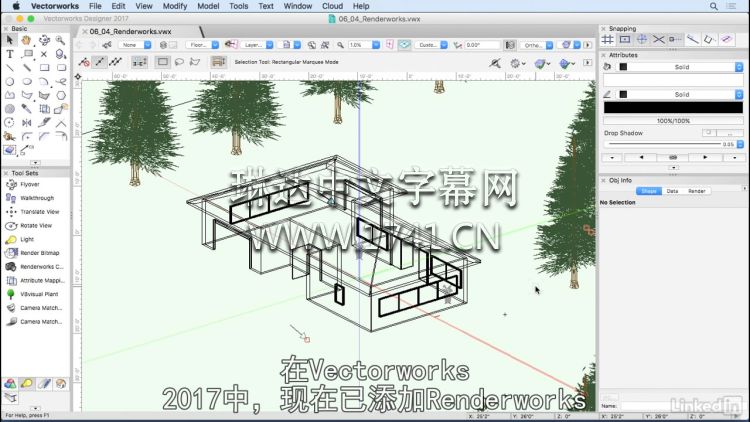Viewport: 750px width, 422px height.
Task: Toggle Snap to Working Plane
Action: 727,40
